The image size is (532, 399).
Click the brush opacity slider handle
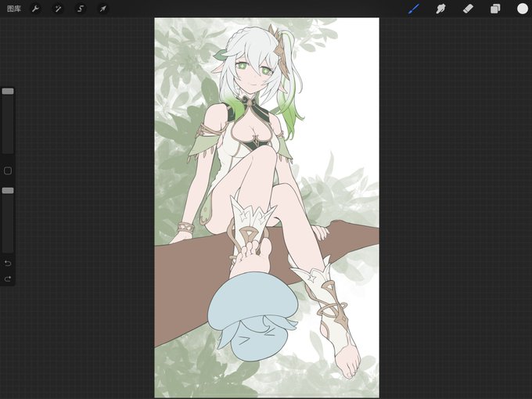click(8, 191)
